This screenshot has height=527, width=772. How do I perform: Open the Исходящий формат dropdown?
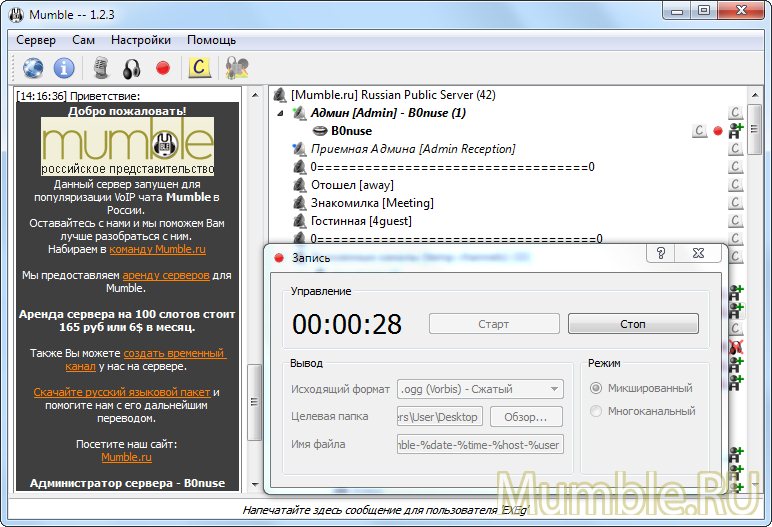pos(480,389)
